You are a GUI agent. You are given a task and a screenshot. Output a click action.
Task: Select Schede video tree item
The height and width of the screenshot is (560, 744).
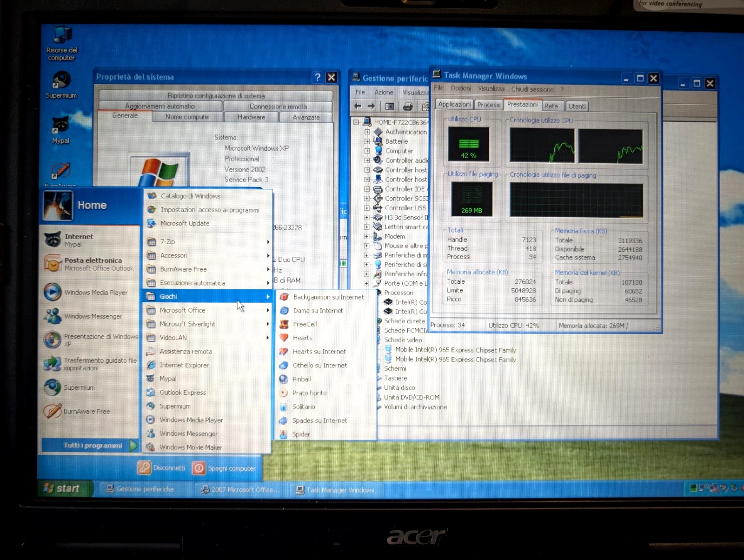[x=403, y=340]
